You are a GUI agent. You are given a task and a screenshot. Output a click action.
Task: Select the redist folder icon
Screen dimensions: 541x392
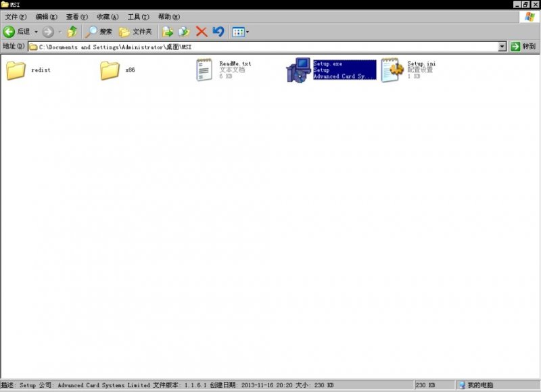[x=16, y=70]
